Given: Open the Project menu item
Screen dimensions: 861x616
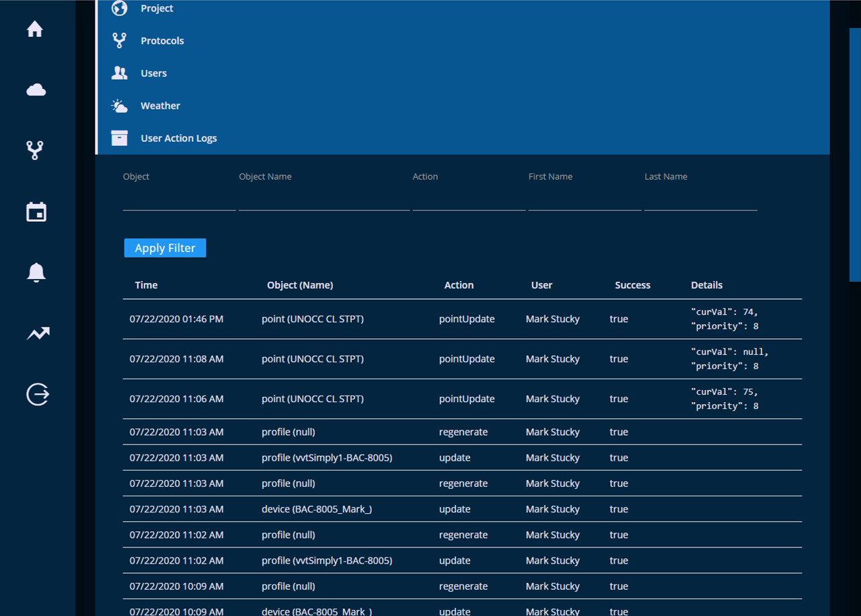Looking at the screenshot, I should click(157, 8).
